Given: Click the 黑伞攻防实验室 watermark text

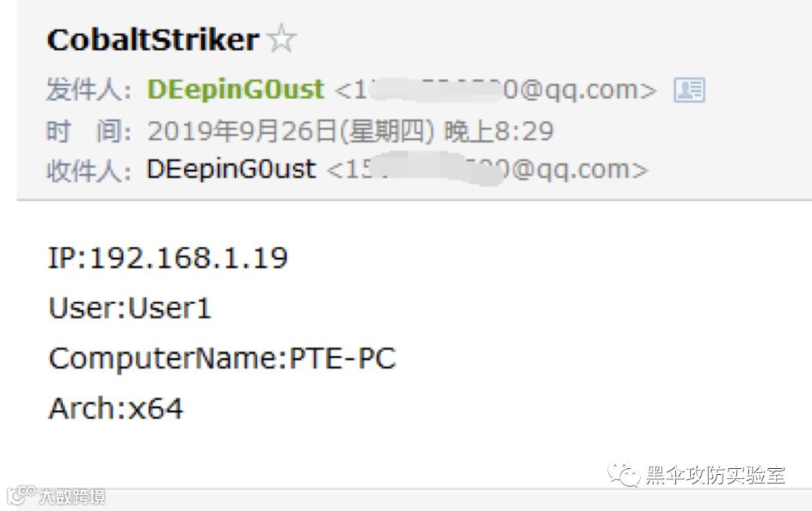Looking at the screenshot, I should point(715,475).
